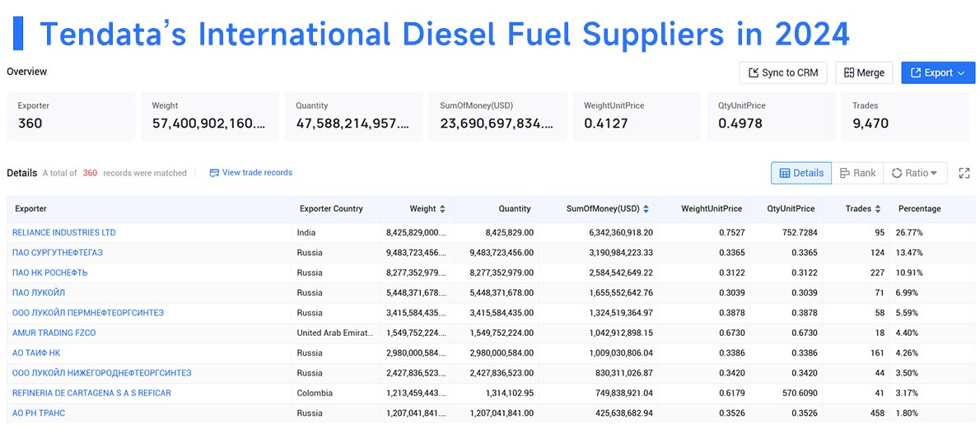
Task: Click 0.7527 WeightUnitPrice value
Action: point(731,233)
